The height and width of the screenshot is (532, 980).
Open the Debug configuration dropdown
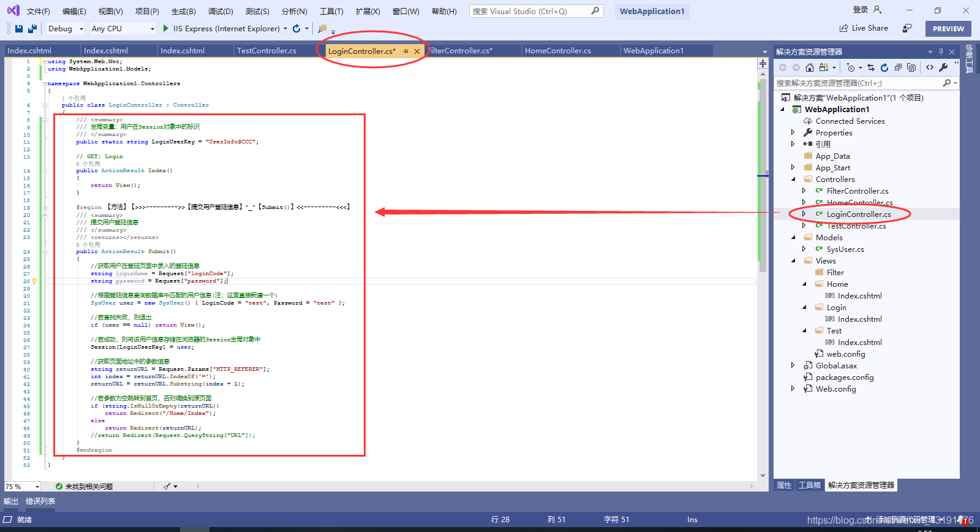[81, 29]
